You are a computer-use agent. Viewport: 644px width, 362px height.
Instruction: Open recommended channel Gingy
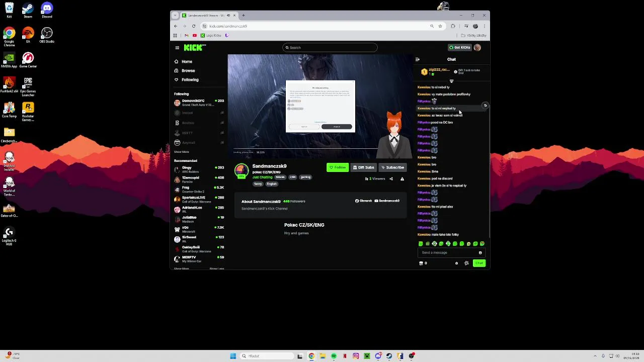click(199, 169)
